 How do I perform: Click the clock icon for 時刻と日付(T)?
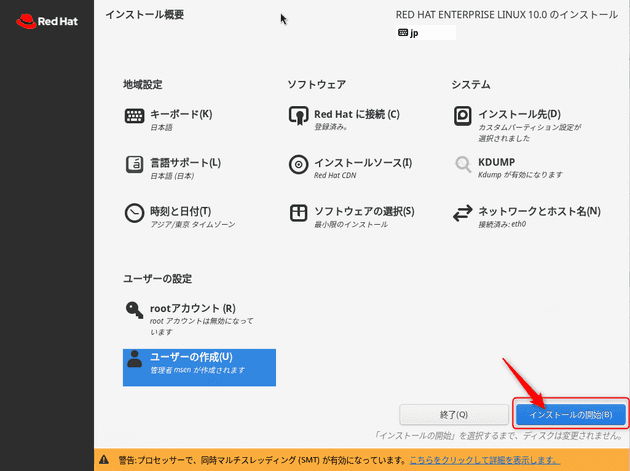(x=134, y=213)
